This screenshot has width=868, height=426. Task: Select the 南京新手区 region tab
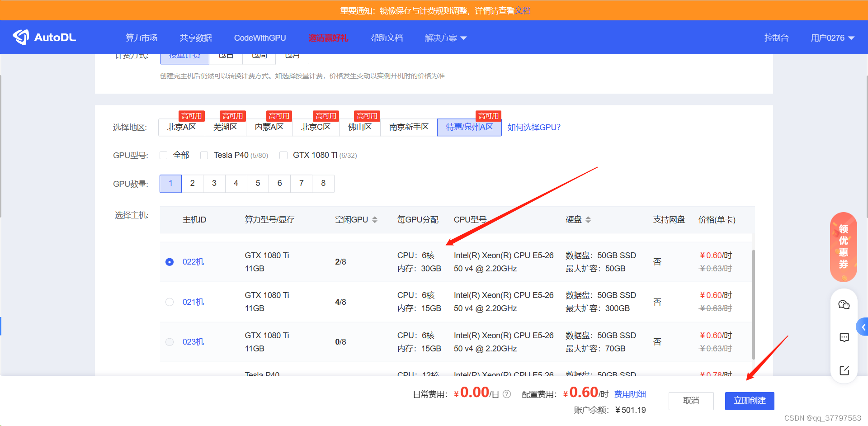[x=409, y=127]
